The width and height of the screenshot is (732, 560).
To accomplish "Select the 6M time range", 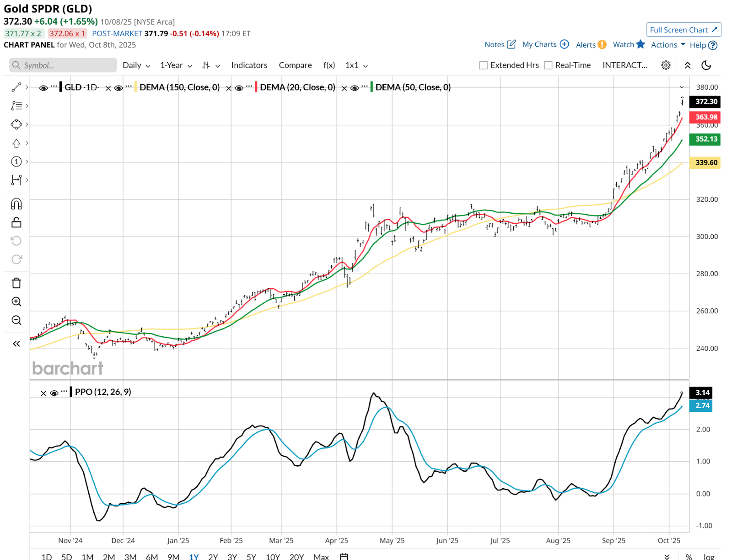I will 152,556.
